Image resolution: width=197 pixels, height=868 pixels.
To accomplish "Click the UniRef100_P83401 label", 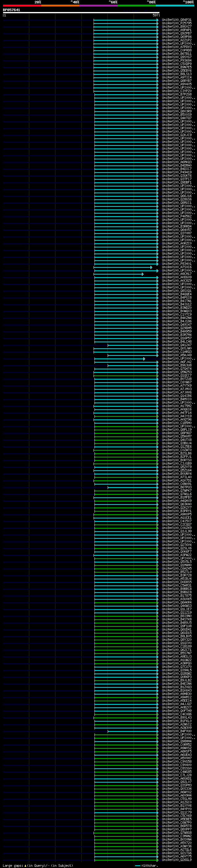I will pyautogui.click(x=176, y=264).
